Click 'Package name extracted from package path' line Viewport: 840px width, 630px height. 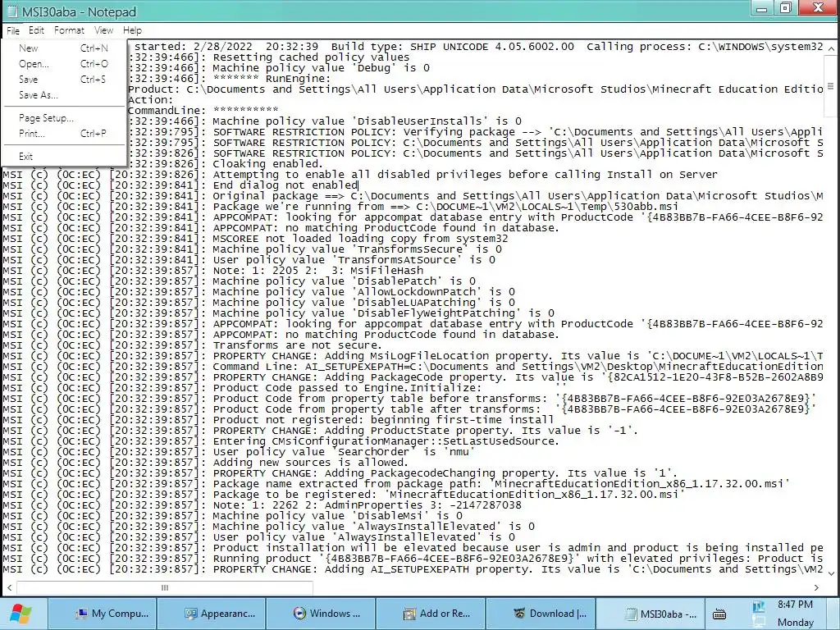[501, 484]
